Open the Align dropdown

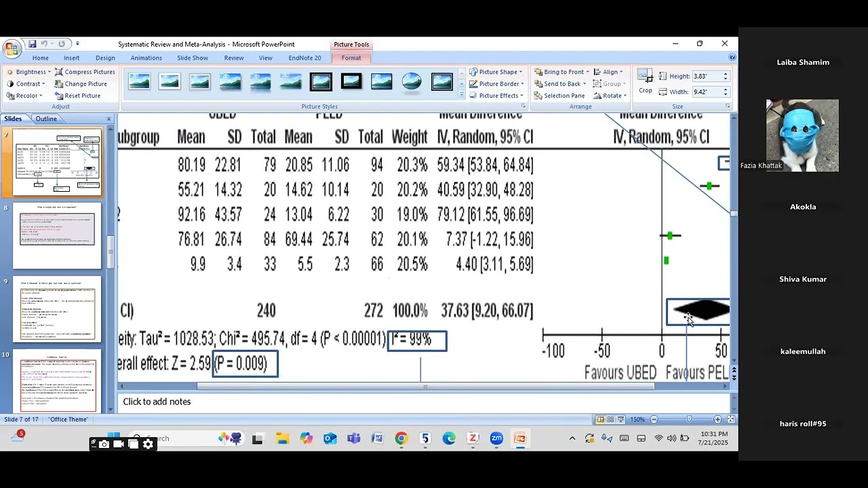608,72
